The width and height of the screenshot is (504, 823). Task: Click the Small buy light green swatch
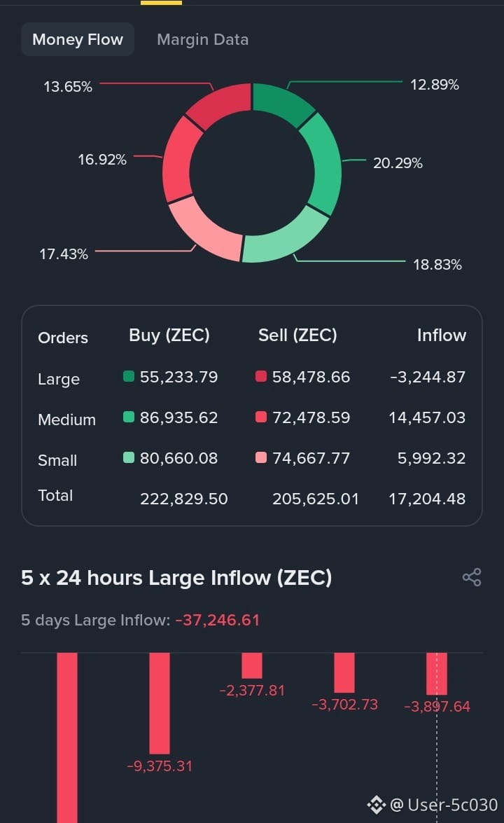tap(129, 457)
